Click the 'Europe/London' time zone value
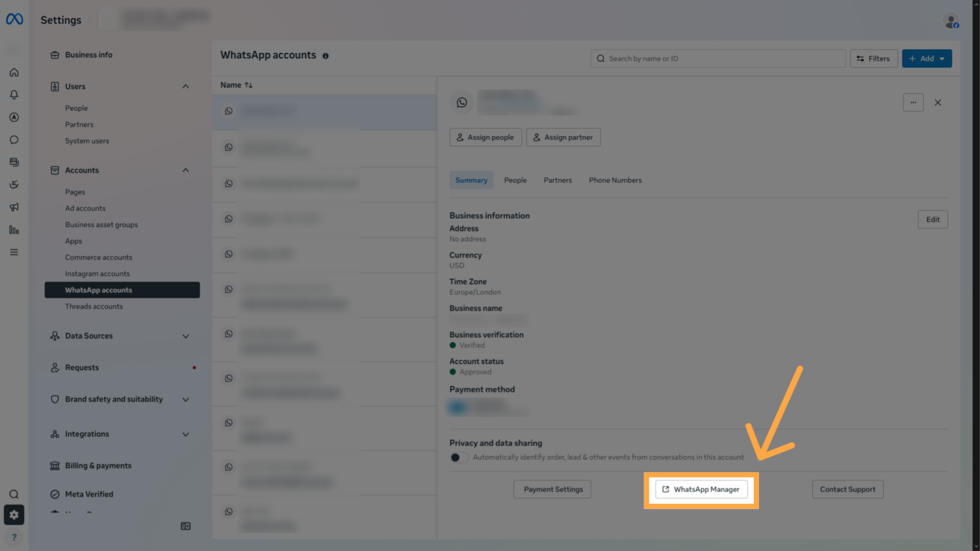980x551 pixels. pos(475,292)
